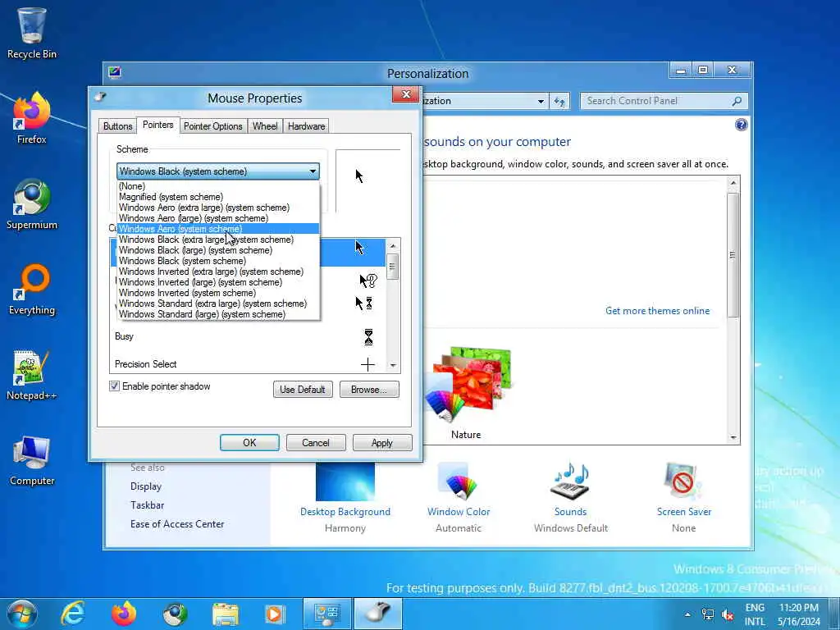Choose Magnified (system scheme)

(218, 197)
